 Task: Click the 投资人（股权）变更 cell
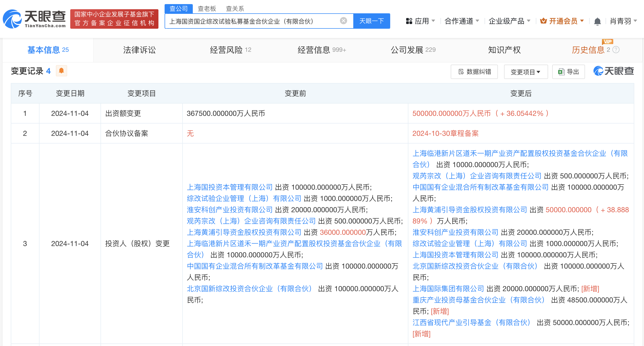coord(141,243)
